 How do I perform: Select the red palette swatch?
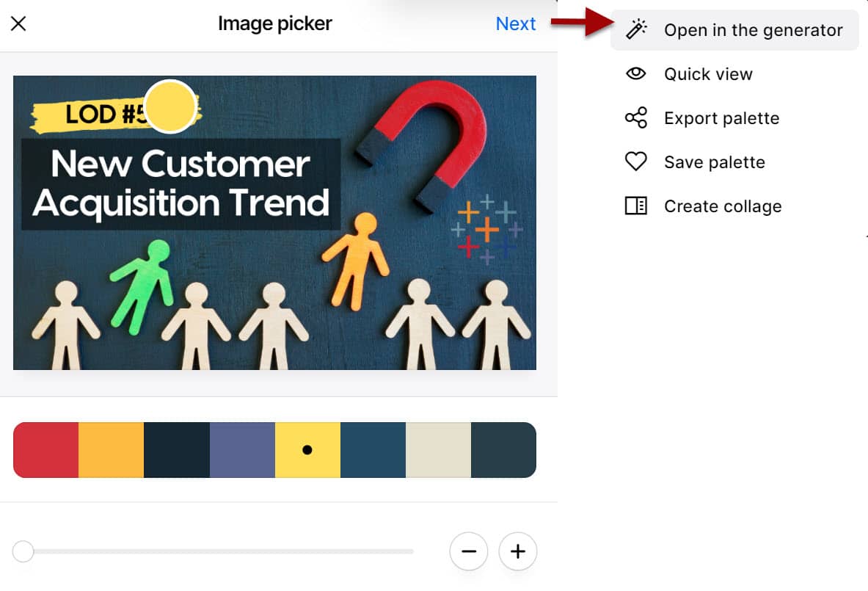(46, 450)
